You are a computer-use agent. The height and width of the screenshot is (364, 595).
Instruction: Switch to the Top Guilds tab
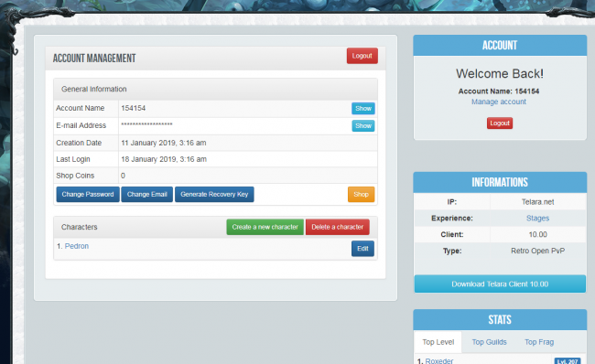coord(489,342)
